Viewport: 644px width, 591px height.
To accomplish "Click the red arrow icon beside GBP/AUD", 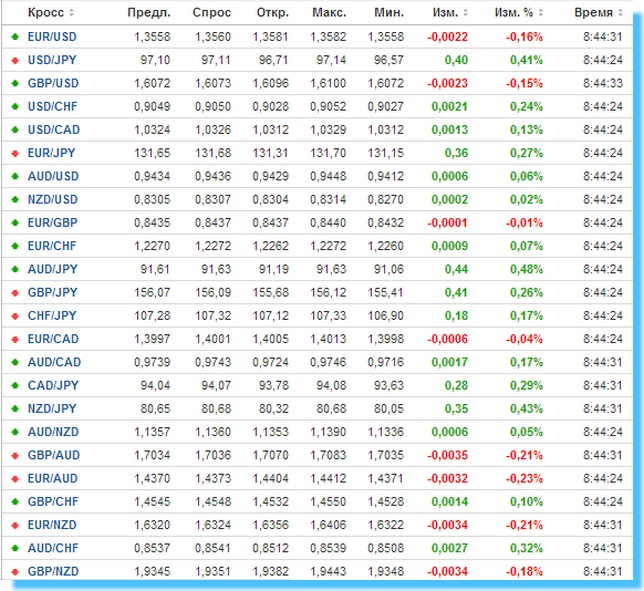I will (15, 455).
